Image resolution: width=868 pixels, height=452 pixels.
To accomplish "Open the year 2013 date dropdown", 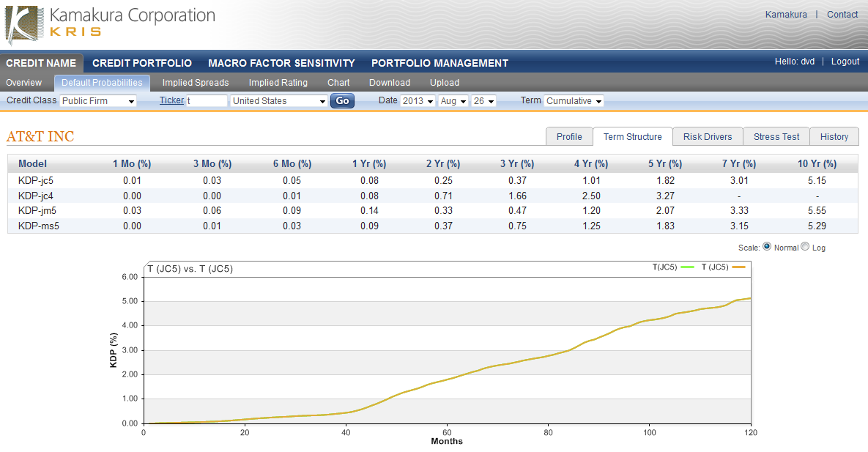I will [x=418, y=101].
